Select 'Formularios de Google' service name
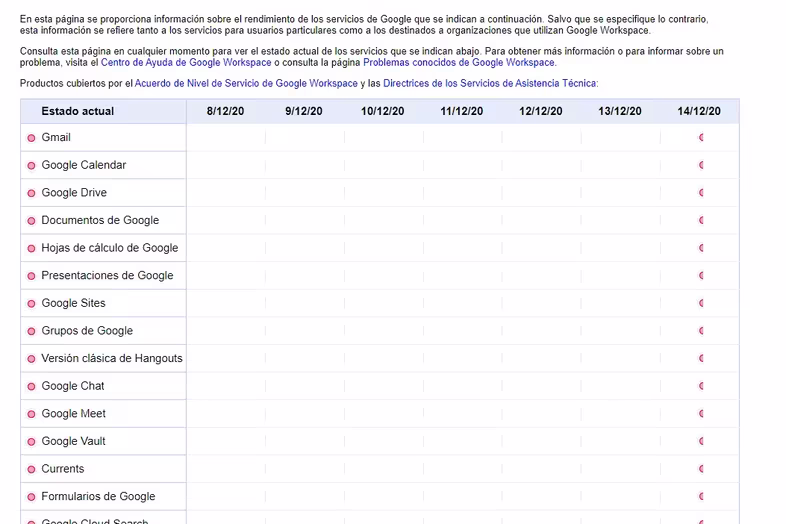The width and height of the screenshot is (786, 524). pos(98,496)
